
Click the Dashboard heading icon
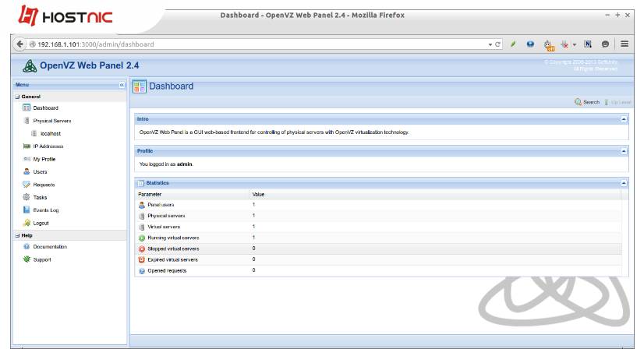point(140,86)
